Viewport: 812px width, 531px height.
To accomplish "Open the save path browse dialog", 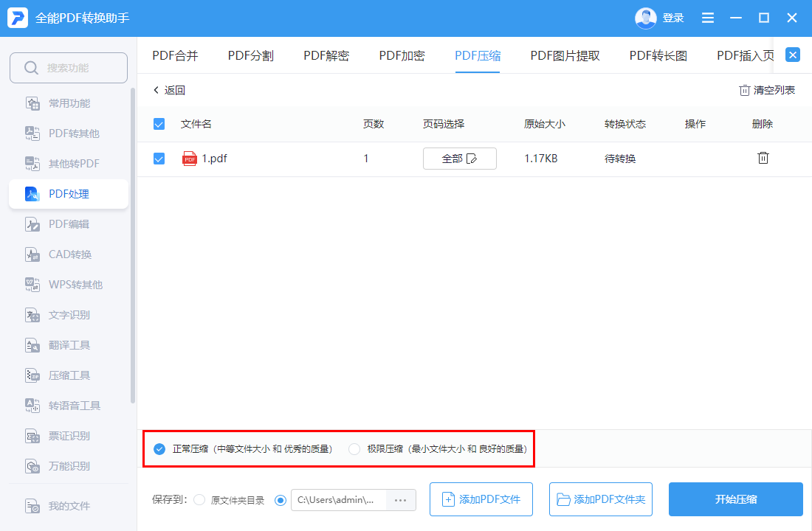I will [x=400, y=499].
